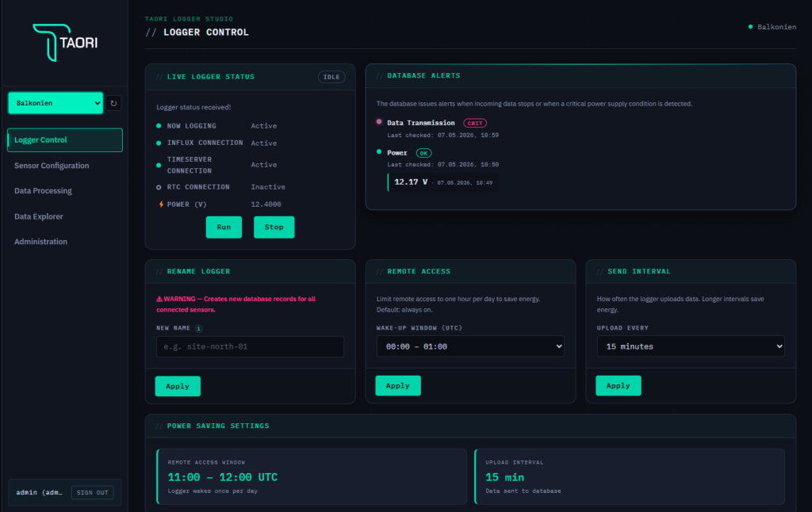Click the admin user label
The image size is (812, 512).
click(39, 492)
